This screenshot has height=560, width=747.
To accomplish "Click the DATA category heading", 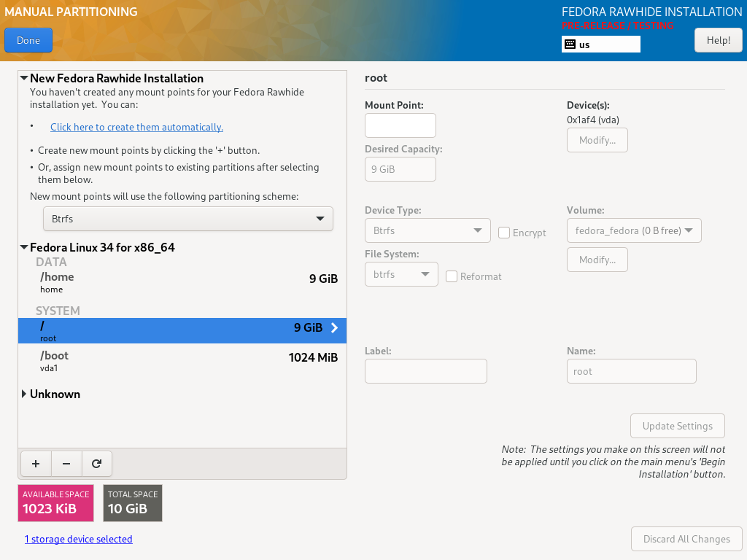I will (x=52, y=262).
